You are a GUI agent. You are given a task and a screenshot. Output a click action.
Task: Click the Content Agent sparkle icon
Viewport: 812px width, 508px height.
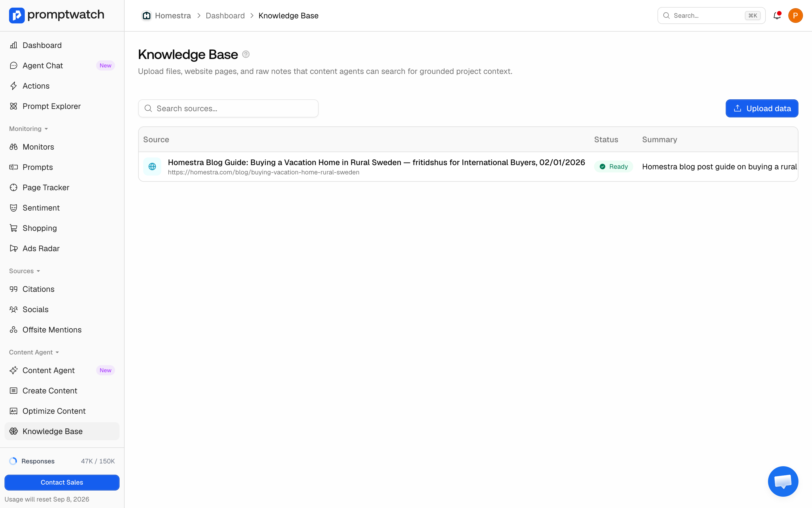pyautogui.click(x=14, y=370)
